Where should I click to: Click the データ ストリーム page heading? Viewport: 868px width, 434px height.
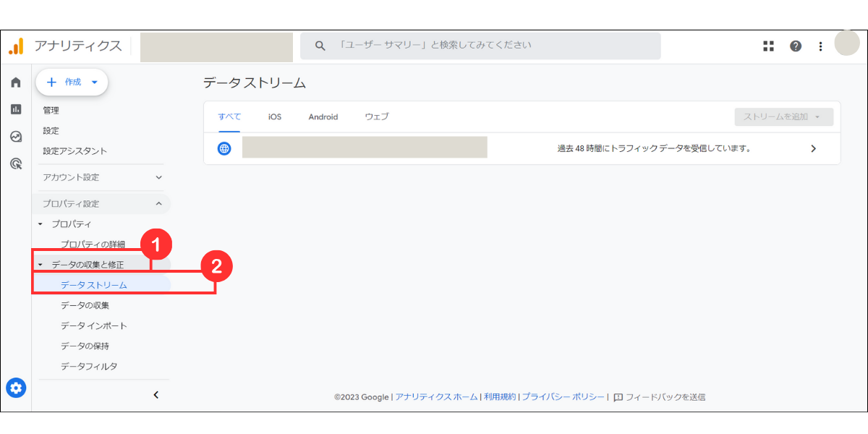point(255,83)
